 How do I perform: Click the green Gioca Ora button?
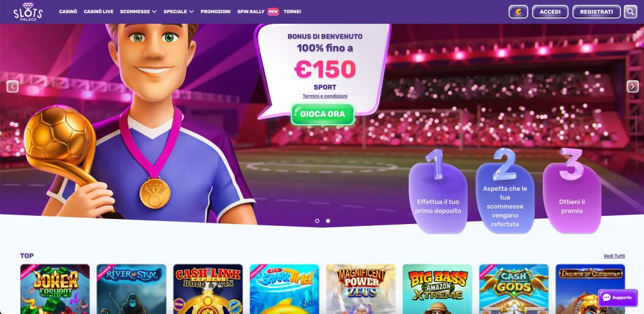(323, 115)
